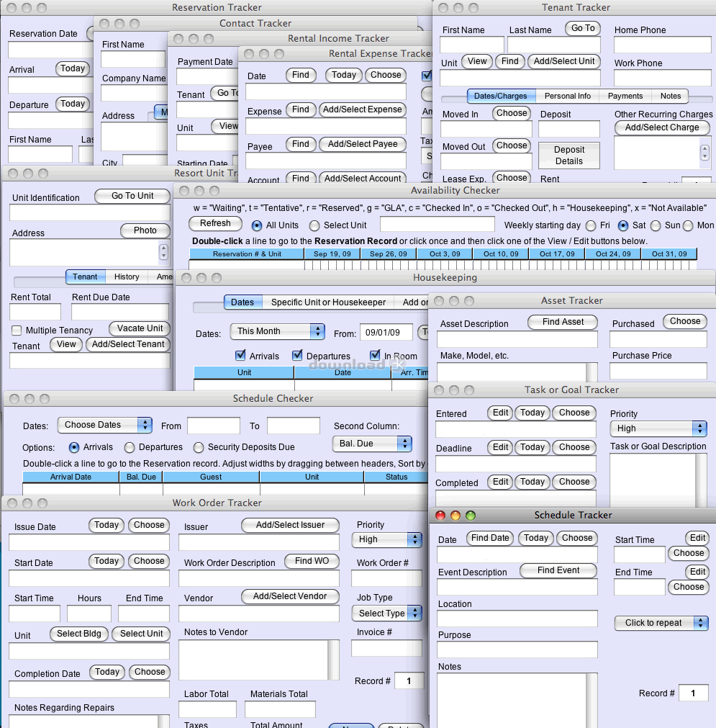Expand the Choose Dates dropdown
This screenshot has height=728, width=716.
pos(105,425)
